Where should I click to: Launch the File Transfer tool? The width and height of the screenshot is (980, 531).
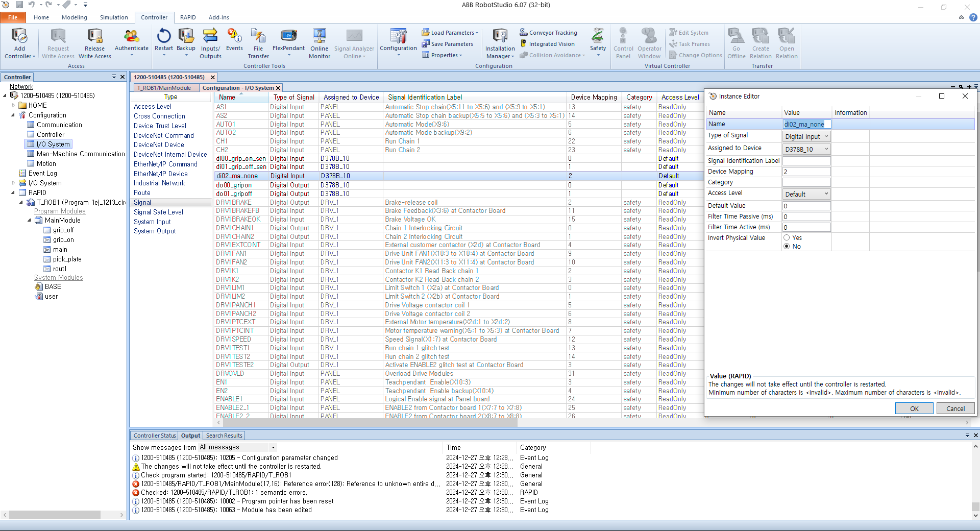(x=258, y=43)
